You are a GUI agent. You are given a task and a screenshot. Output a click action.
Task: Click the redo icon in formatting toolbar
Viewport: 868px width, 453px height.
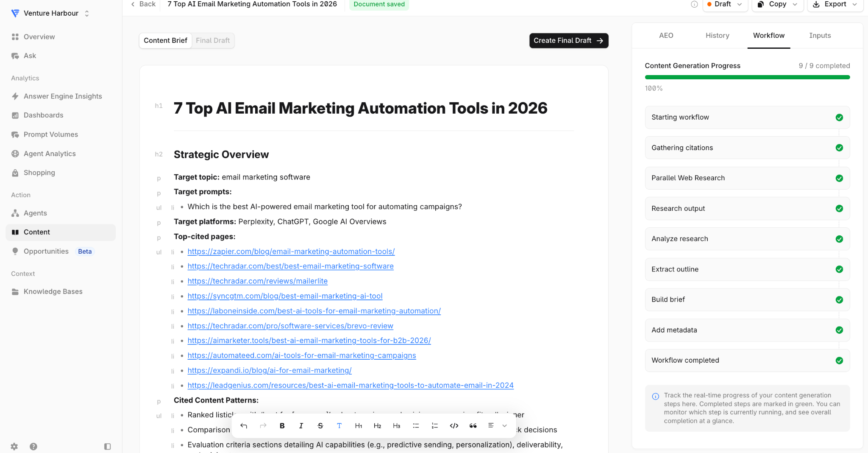tap(263, 425)
